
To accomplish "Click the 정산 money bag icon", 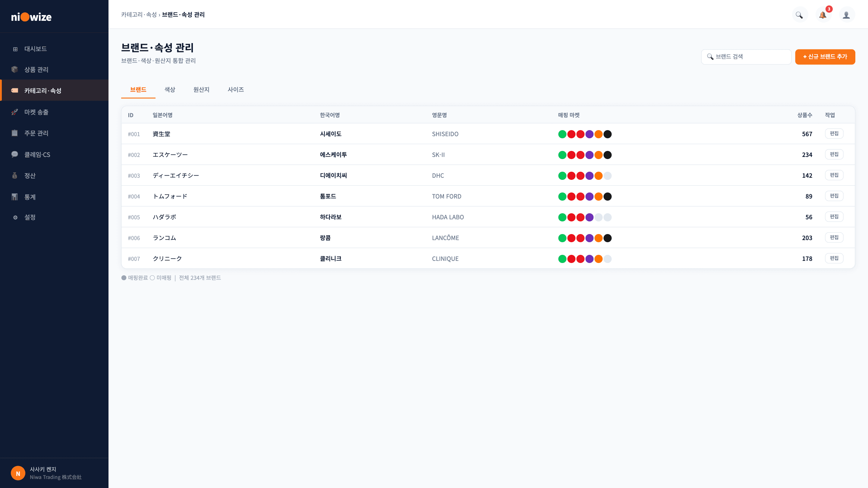I will 14,176.
